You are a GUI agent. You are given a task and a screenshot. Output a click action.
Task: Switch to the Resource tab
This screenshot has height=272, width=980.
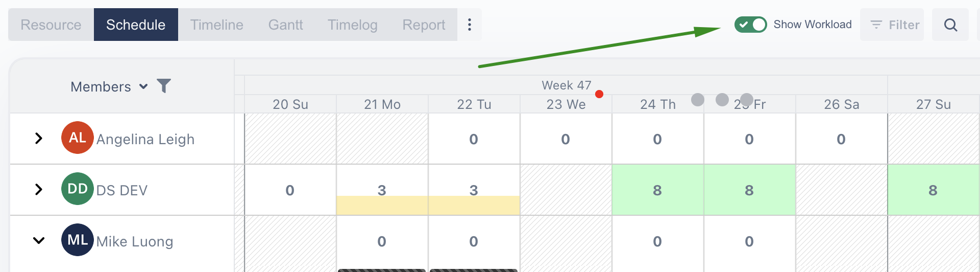click(x=51, y=25)
